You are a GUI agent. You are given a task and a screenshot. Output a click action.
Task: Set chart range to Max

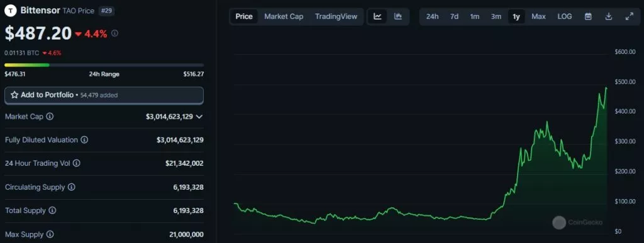pyautogui.click(x=538, y=16)
